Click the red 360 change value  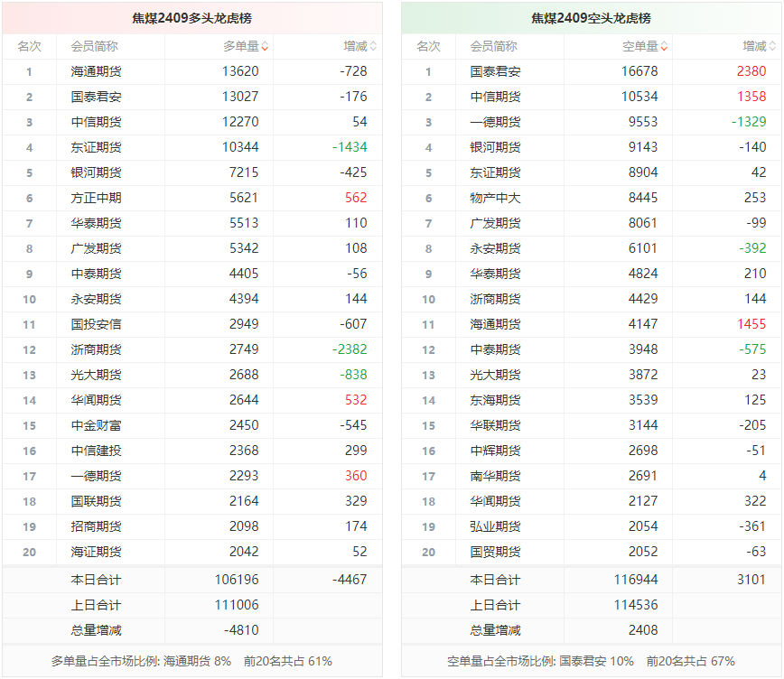click(x=356, y=476)
